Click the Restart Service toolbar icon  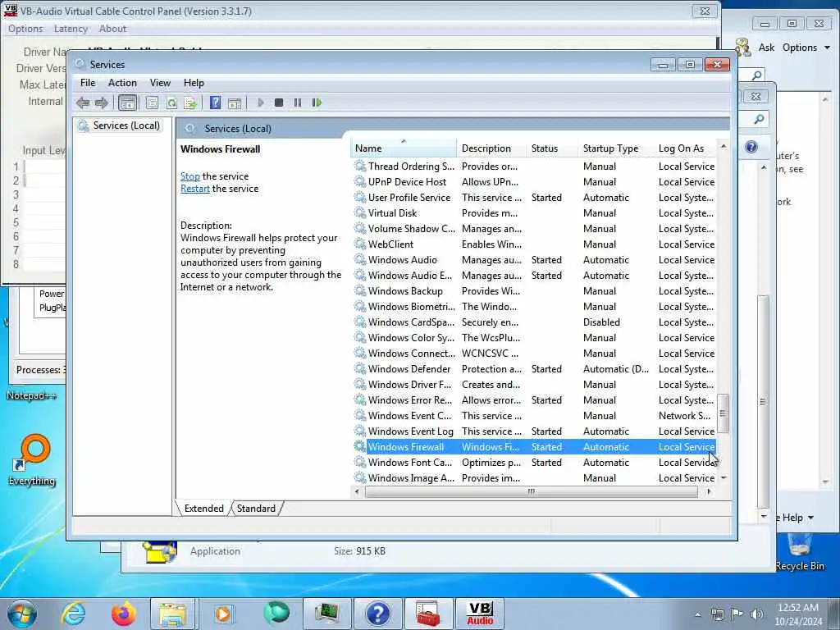pyautogui.click(x=317, y=103)
